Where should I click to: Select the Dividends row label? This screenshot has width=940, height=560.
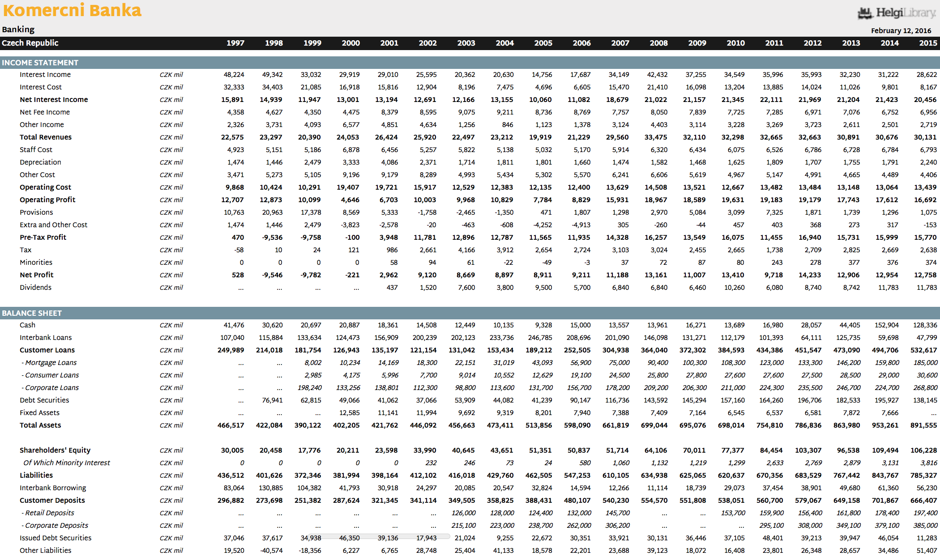[x=35, y=288]
